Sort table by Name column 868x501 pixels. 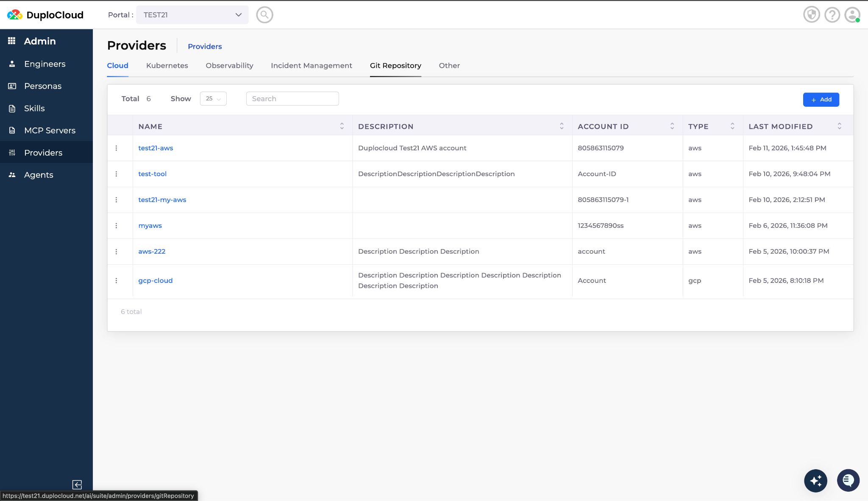(x=342, y=126)
